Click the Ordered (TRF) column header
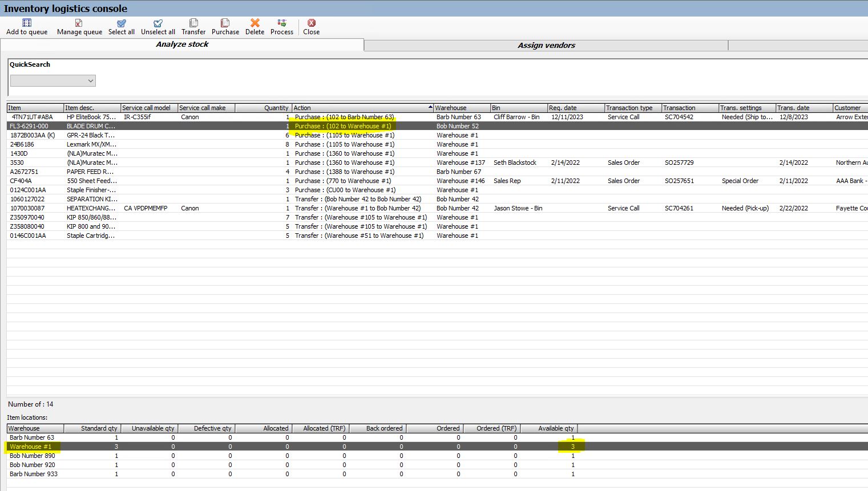The image size is (868, 491). click(x=492, y=428)
